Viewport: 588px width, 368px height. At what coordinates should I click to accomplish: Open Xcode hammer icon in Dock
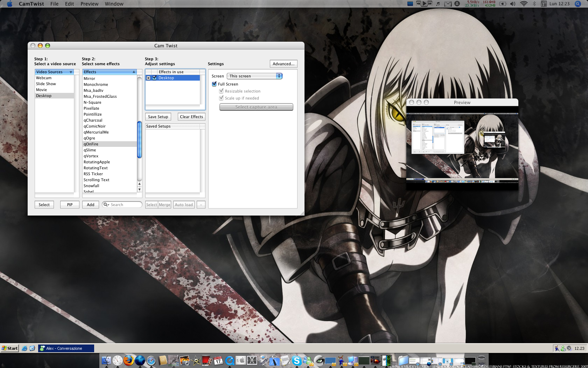274,360
